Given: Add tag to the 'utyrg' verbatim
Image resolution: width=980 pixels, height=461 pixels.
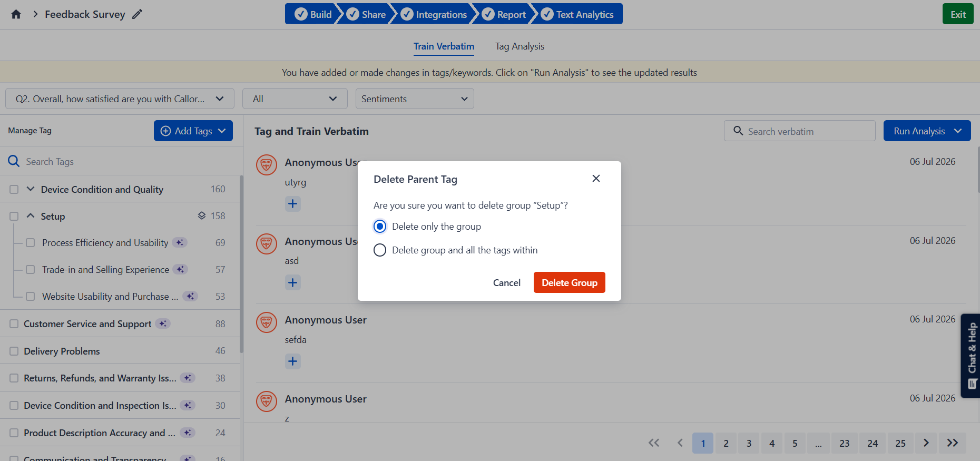Looking at the screenshot, I should [x=293, y=204].
